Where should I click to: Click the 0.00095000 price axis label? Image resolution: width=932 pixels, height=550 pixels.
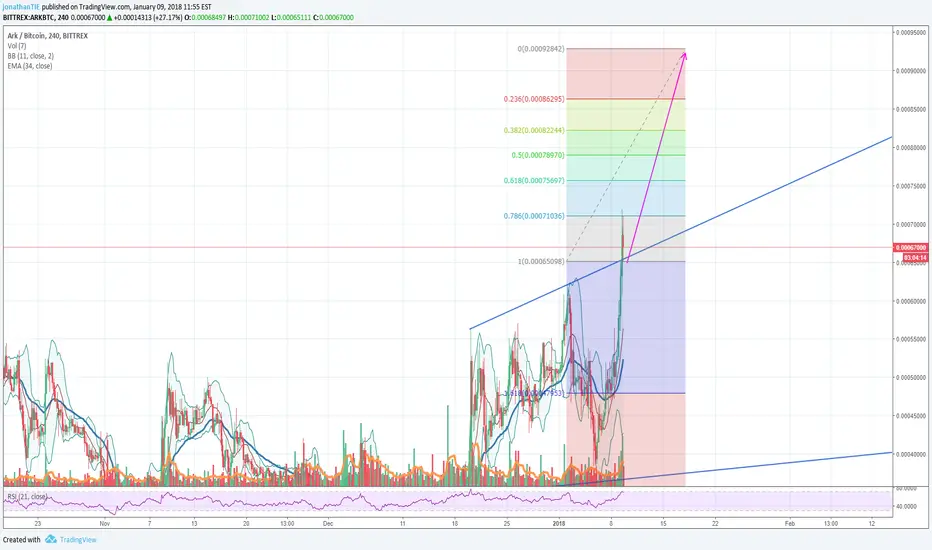(x=911, y=32)
